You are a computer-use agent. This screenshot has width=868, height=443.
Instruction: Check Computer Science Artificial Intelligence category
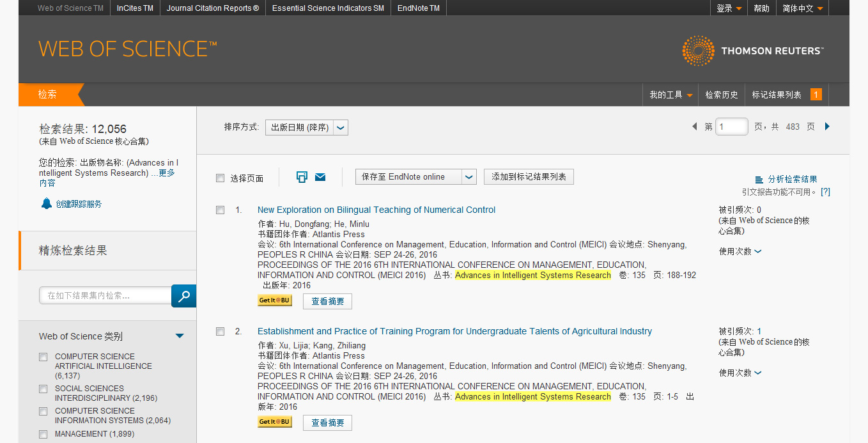43,357
